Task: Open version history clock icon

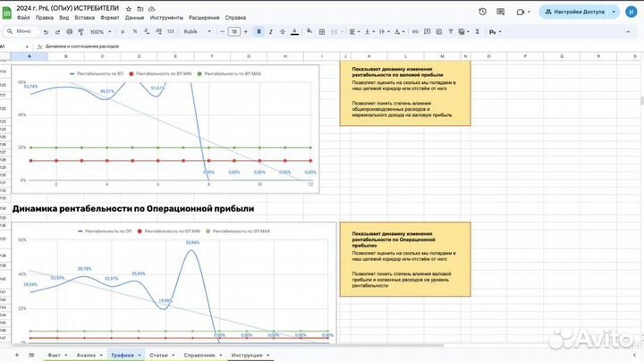Action: point(484,12)
